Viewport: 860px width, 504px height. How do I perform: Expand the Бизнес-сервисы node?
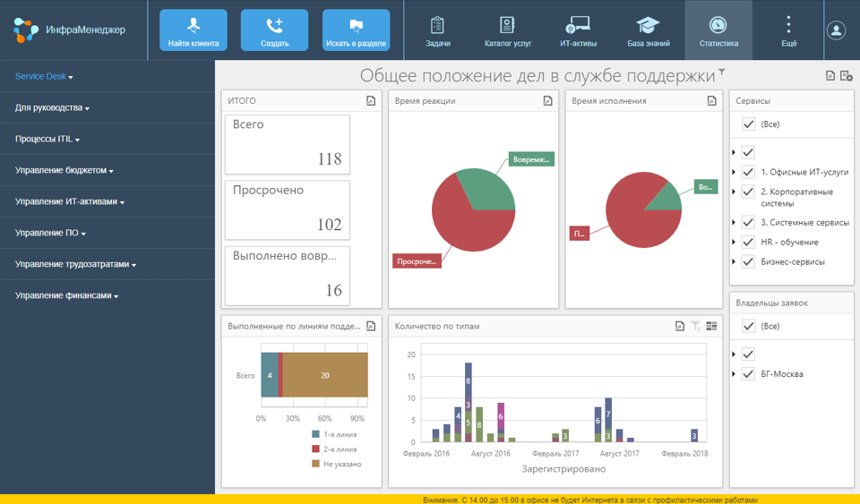734,262
